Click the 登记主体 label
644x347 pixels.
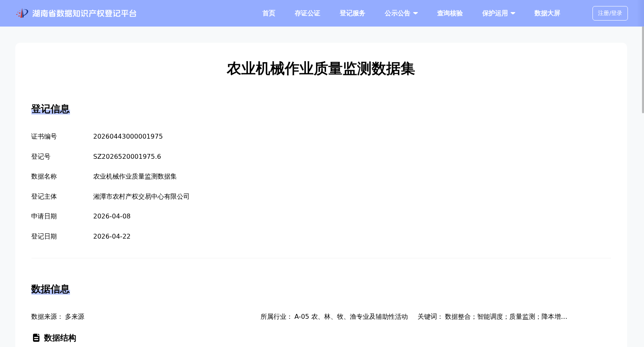[x=44, y=197]
